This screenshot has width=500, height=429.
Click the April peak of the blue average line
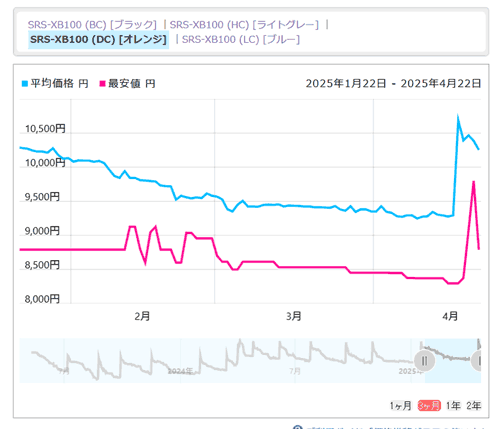coord(458,116)
